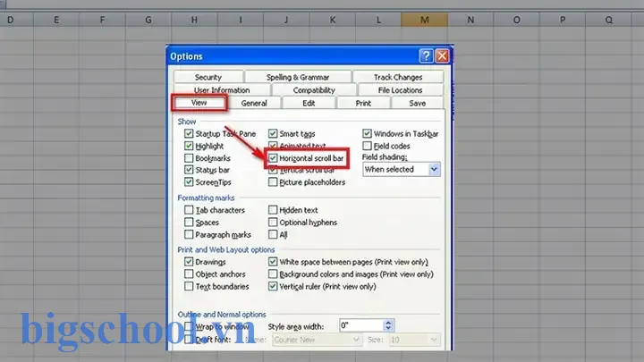Open the Spelling & Grammar tab
This screenshot has width=644, height=362.
[x=298, y=77]
